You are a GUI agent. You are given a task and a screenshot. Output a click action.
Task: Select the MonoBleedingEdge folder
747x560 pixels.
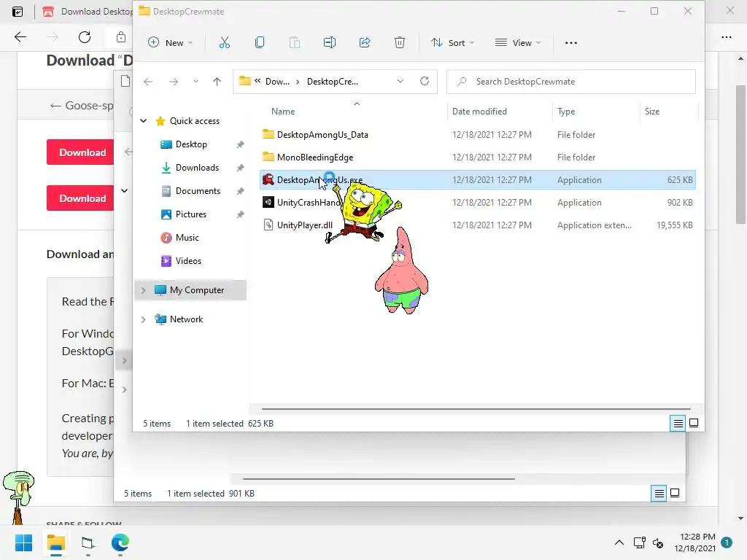click(x=315, y=157)
